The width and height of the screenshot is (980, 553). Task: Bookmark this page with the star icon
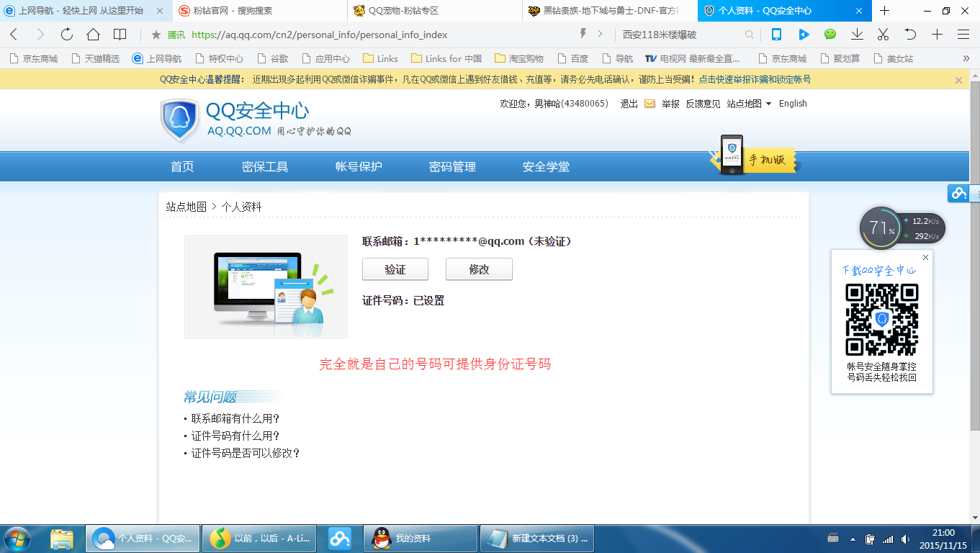(156, 35)
